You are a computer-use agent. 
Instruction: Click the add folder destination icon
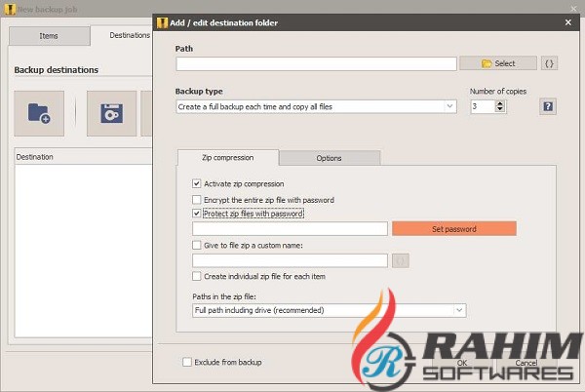[39, 113]
